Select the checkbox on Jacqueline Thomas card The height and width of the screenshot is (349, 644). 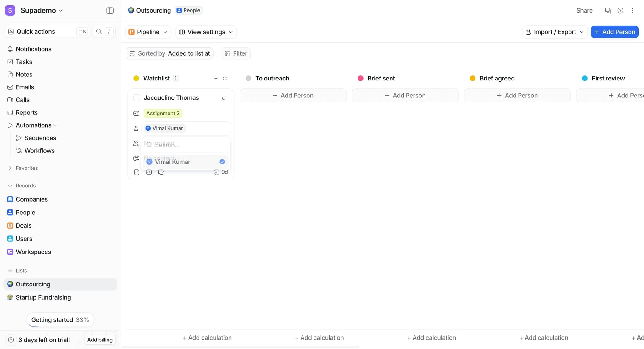(136, 97)
